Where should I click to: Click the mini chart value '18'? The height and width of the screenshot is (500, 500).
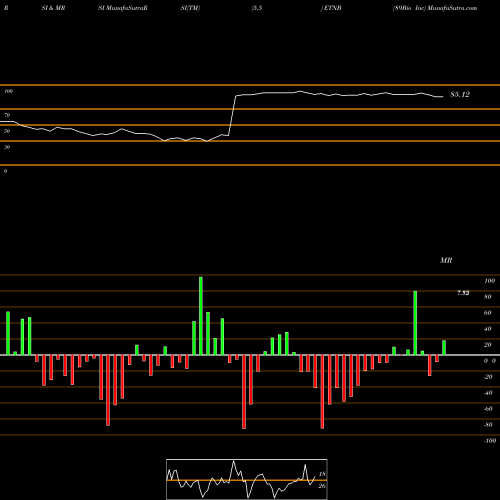322,474
